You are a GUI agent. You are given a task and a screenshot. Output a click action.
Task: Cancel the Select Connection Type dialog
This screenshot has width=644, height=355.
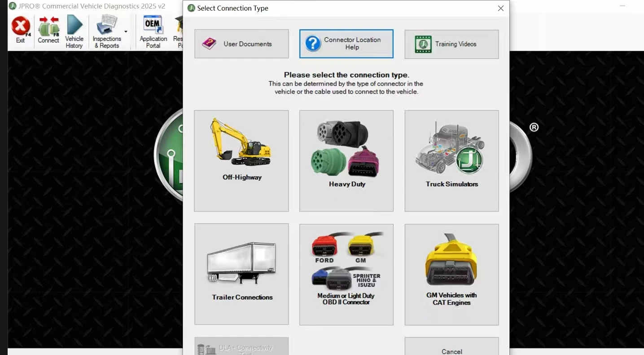[451, 347]
